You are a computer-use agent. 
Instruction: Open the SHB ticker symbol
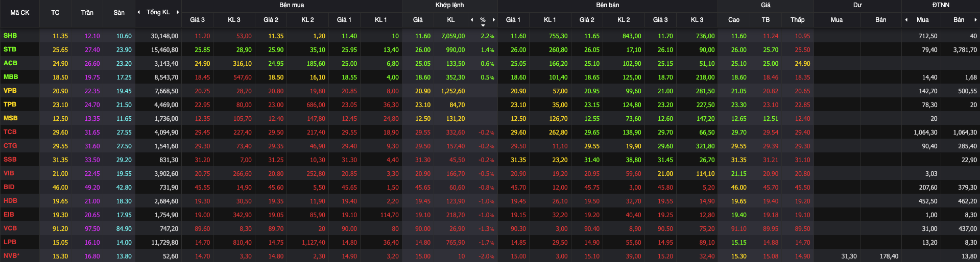coord(10,36)
